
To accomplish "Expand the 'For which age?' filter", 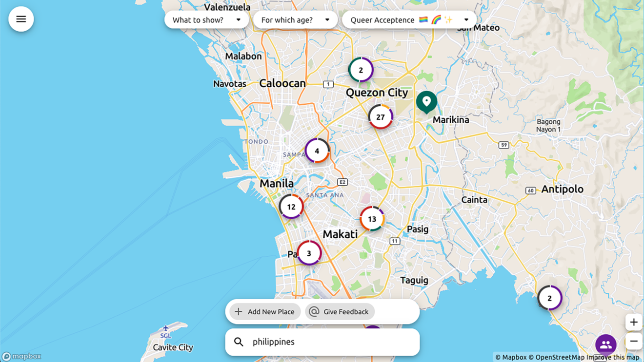I will click(x=295, y=19).
